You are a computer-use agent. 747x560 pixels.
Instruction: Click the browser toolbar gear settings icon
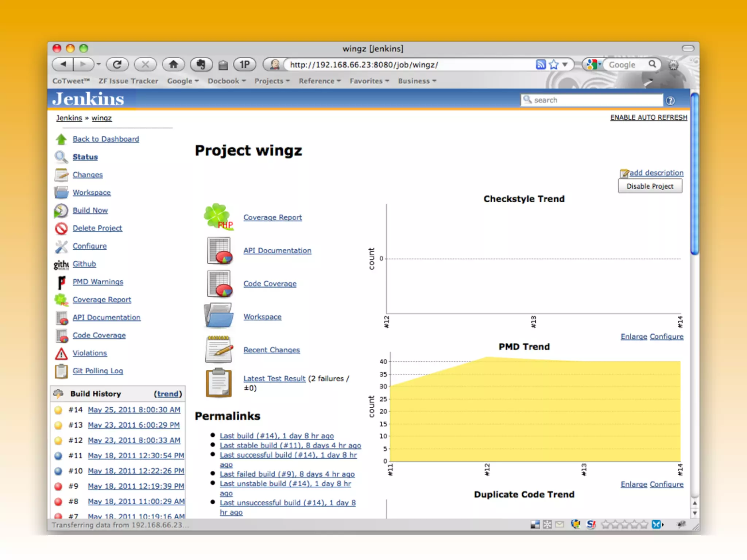(x=673, y=65)
